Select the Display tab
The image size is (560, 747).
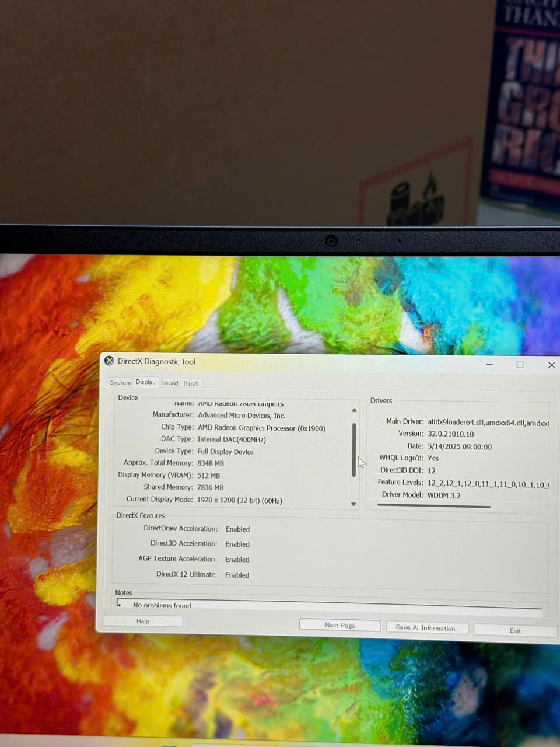point(146,382)
